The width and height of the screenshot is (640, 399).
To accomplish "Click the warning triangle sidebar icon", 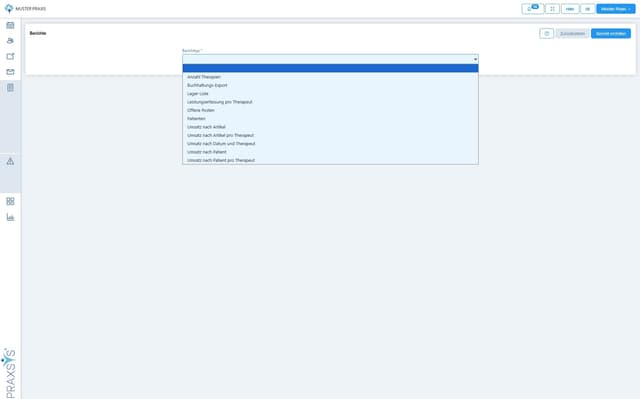I will tap(10, 161).
